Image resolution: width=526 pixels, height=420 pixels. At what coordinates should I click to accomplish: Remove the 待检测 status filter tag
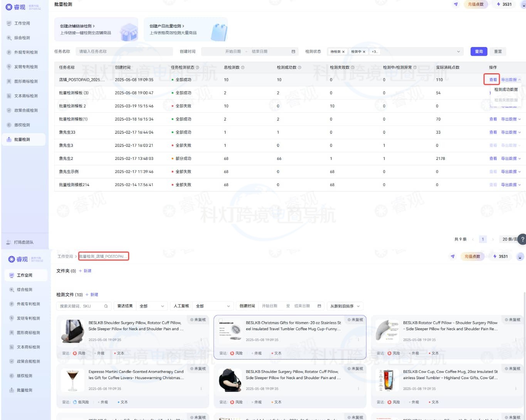[343, 52]
